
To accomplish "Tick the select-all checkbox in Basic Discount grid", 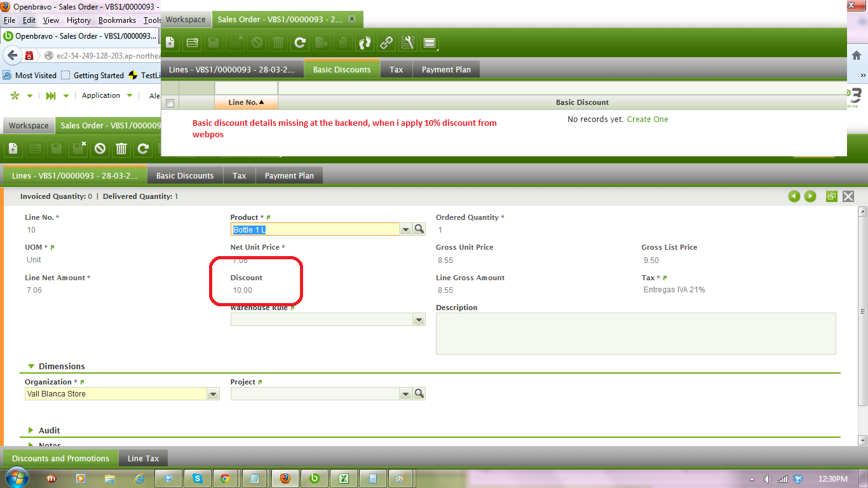I will [170, 103].
